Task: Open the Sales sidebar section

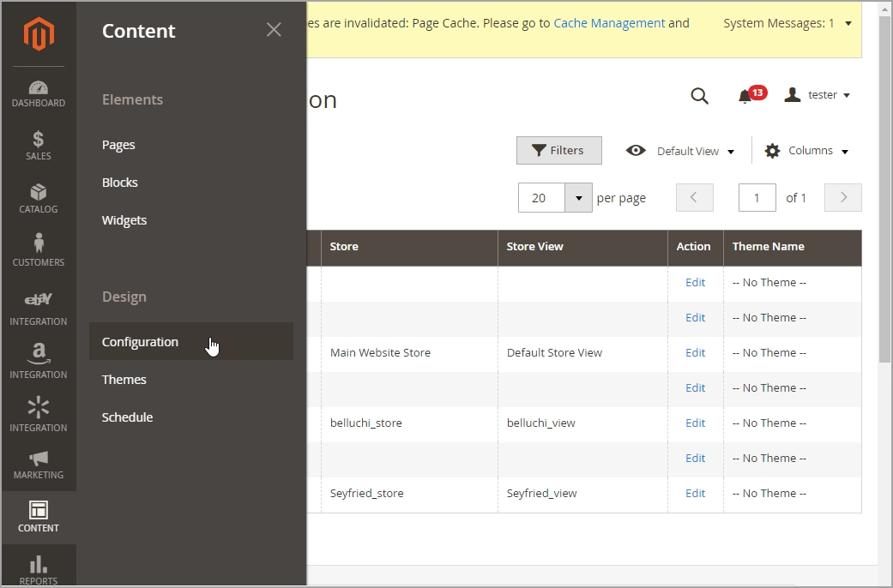Action: 38,145
